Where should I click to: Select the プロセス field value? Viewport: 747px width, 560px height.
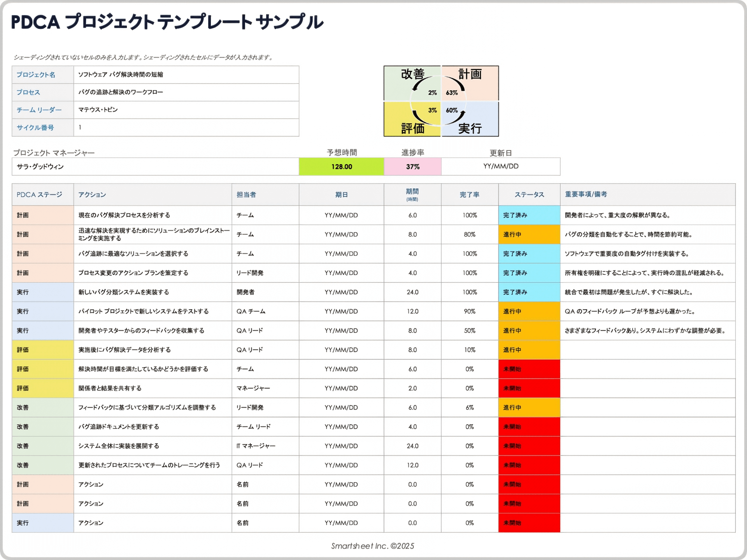point(186,92)
